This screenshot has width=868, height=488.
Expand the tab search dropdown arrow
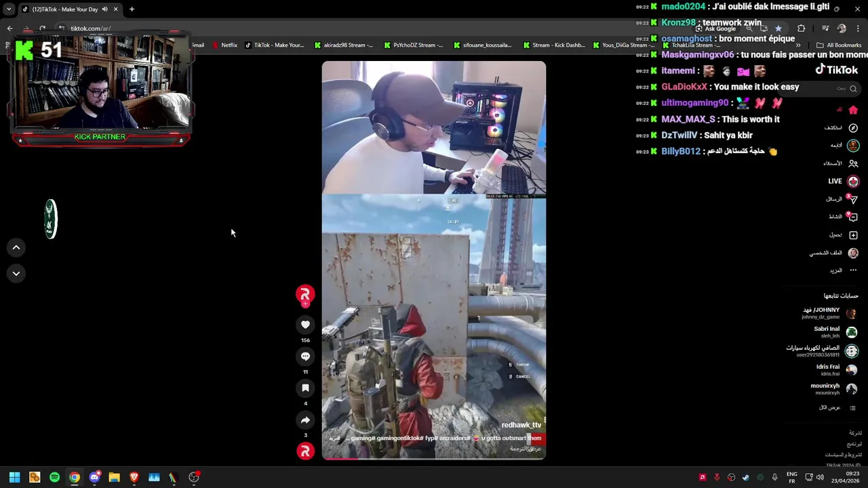[9, 9]
